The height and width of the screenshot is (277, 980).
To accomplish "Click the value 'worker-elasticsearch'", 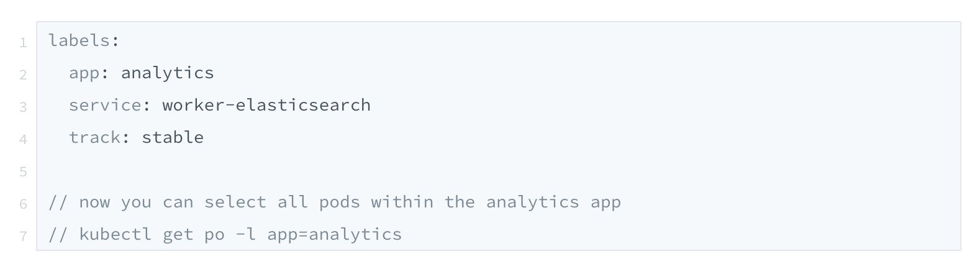I will 266,105.
